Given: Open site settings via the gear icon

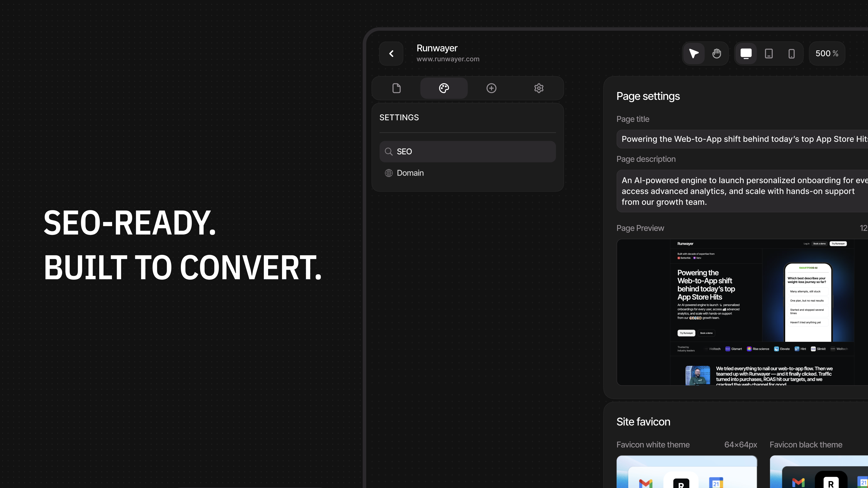Looking at the screenshot, I should [x=538, y=88].
